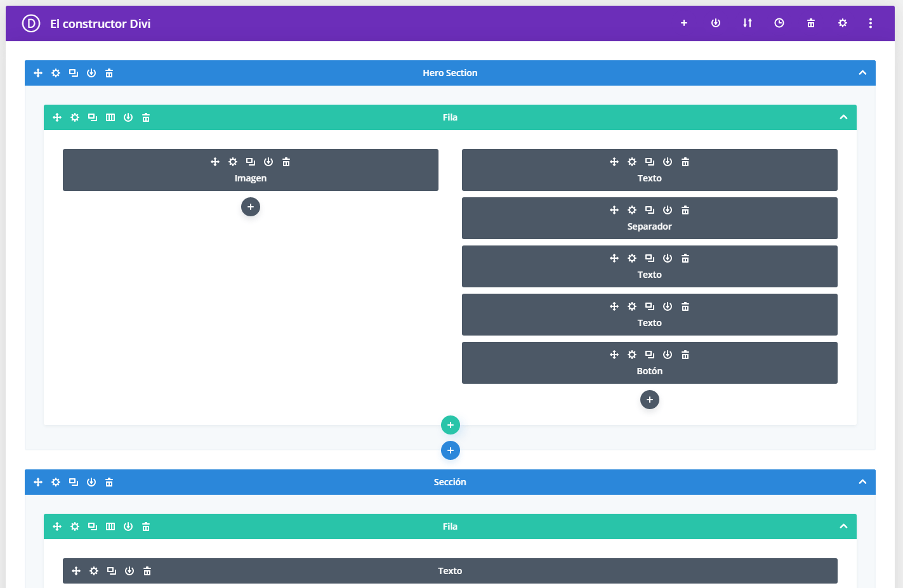The height and width of the screenshot is (588, 903).
Task: Delete the Imagen module
Action: click(x=286, y=162)
